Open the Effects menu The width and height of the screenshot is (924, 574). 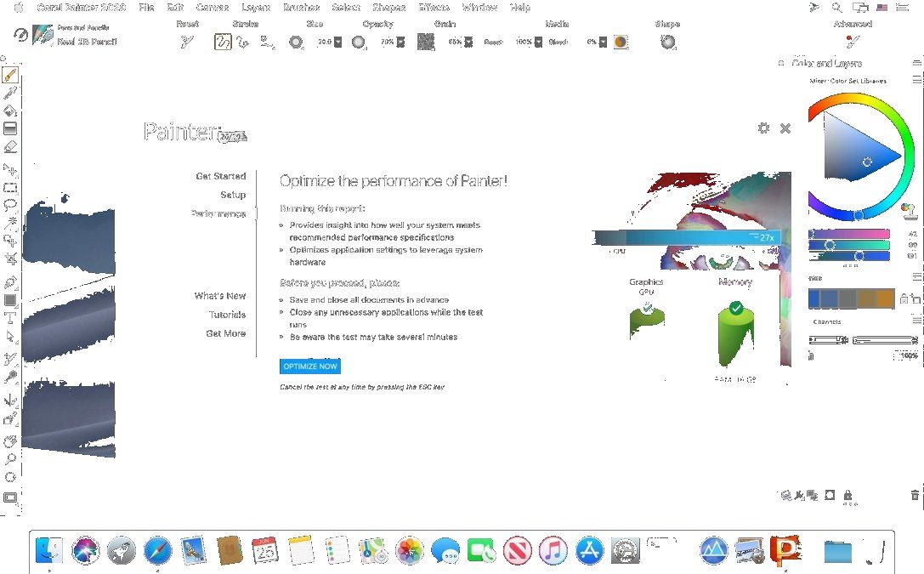click(x=434, y=7)
